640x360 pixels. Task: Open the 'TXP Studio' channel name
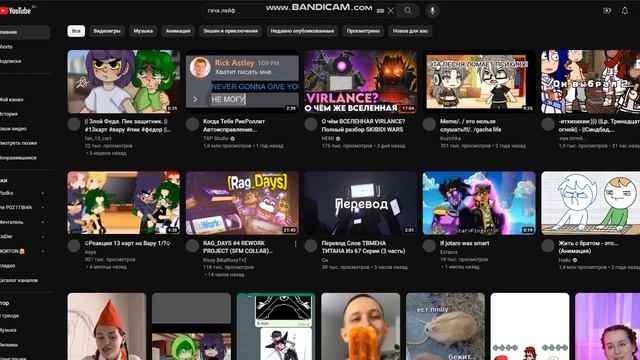tap(216, 138)
